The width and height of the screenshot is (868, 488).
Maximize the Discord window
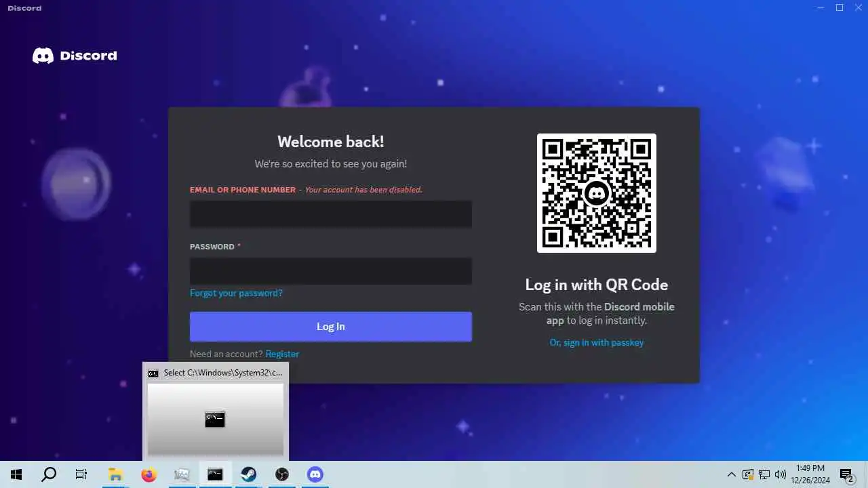coord(840,7)
